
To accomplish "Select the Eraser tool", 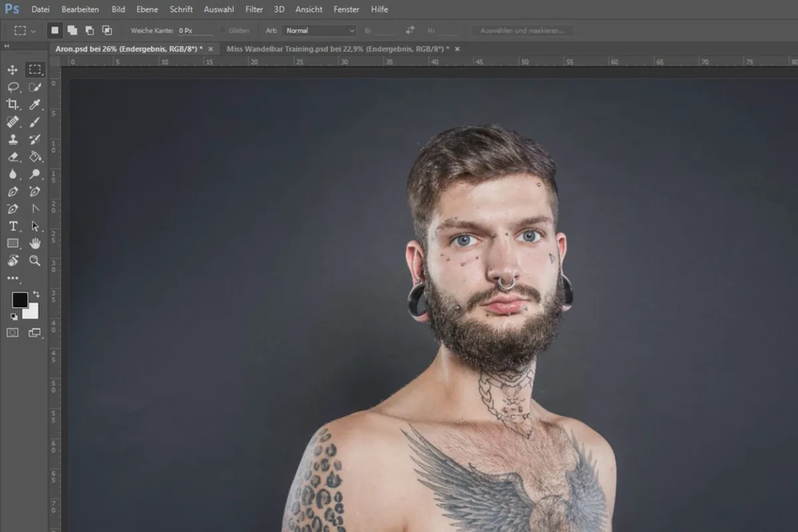I will (x=13, y=157).
